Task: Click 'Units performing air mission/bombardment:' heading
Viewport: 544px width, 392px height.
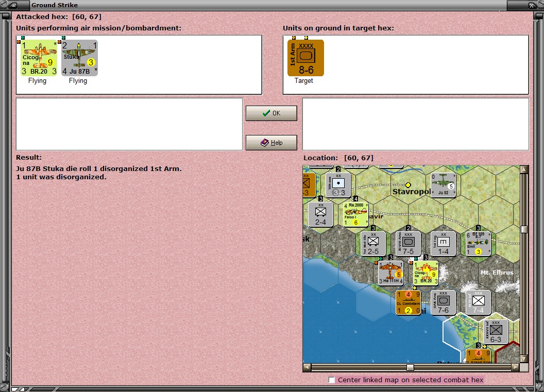Action: tap(98, 28)
